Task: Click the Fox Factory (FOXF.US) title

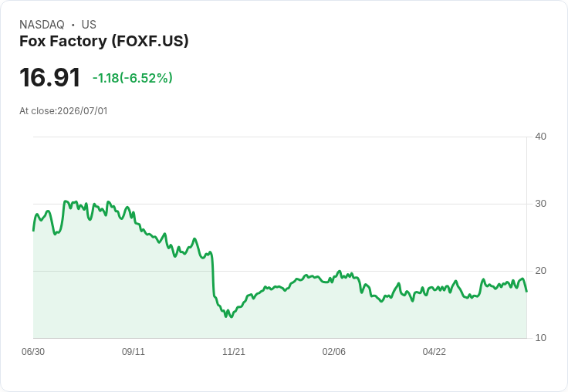Action: pyautogui.click(x=104, y=42)
